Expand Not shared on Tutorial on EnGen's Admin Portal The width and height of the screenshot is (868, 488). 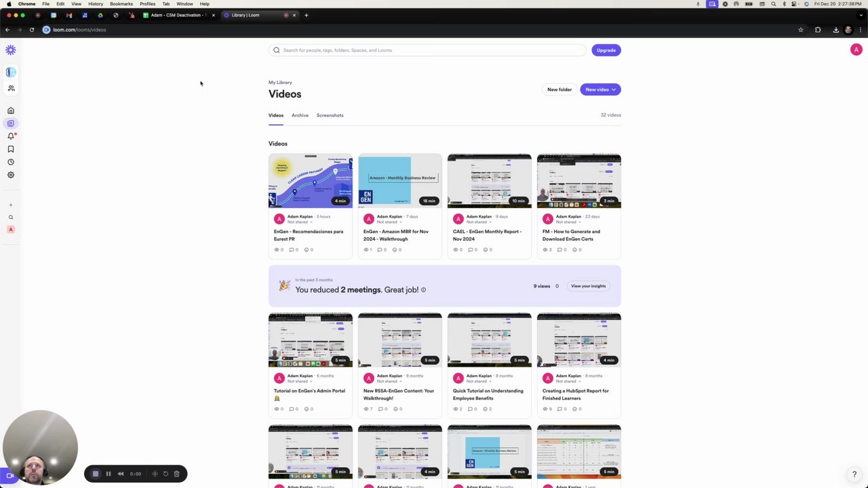point(298,381)
